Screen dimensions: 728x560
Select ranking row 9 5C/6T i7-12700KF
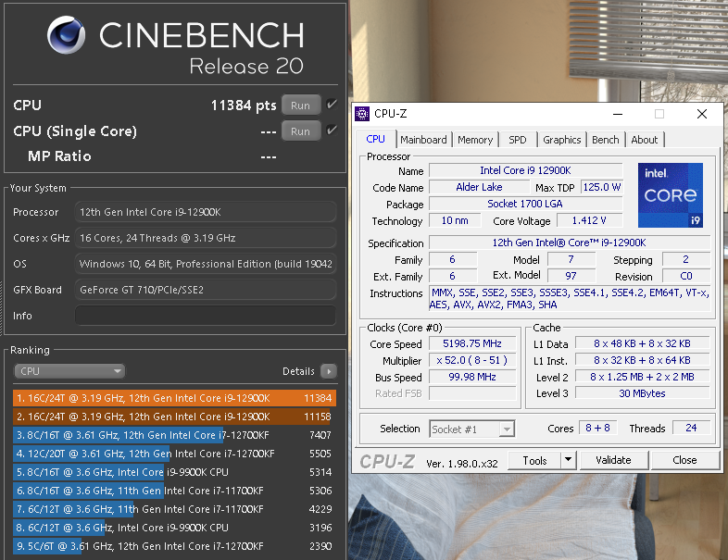[174, 546]
